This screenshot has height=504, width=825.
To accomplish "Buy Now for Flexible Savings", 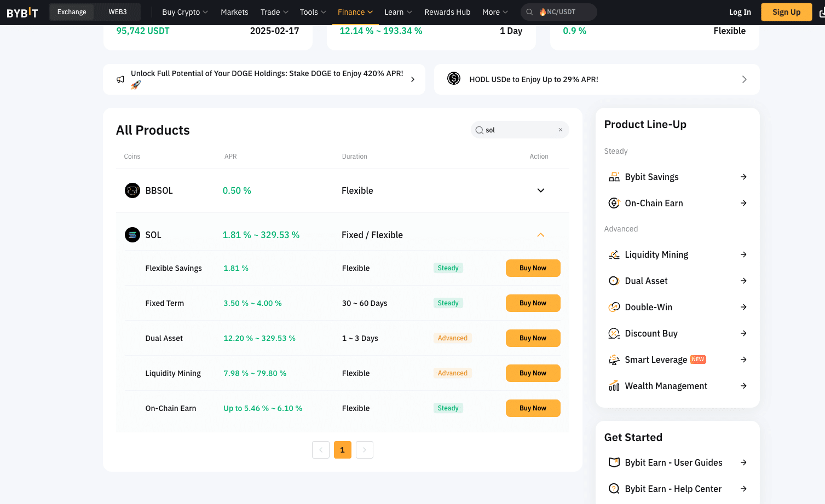I will (x=533, y=268).
